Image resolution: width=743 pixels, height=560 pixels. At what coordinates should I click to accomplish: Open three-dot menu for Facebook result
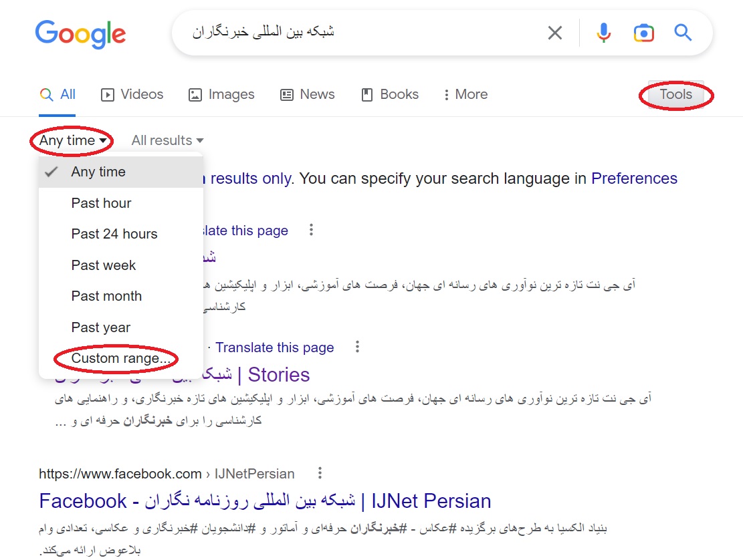click(320, 474)
